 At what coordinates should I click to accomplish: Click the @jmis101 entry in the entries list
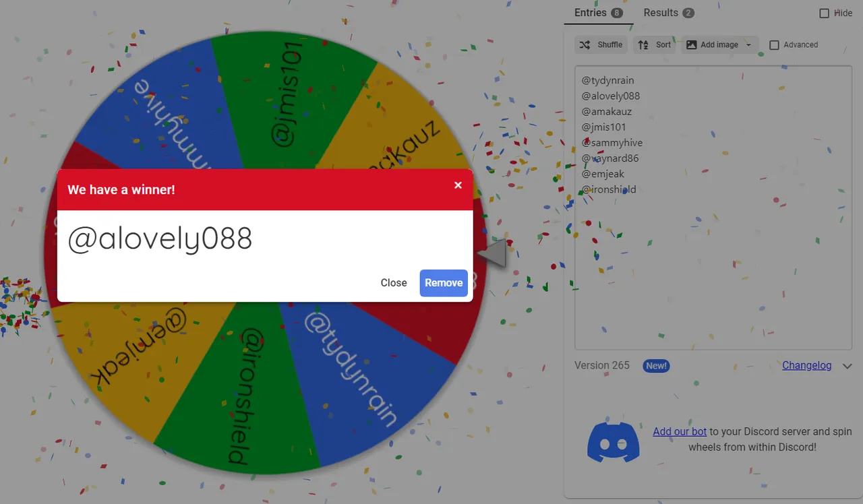(x=603, y=127)
